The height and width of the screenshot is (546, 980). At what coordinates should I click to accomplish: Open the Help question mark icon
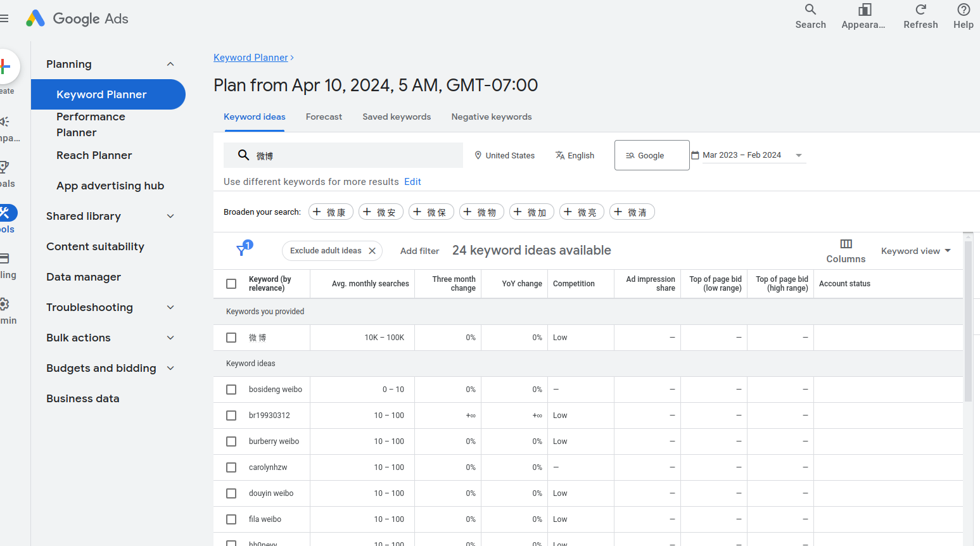coord(963,16)
